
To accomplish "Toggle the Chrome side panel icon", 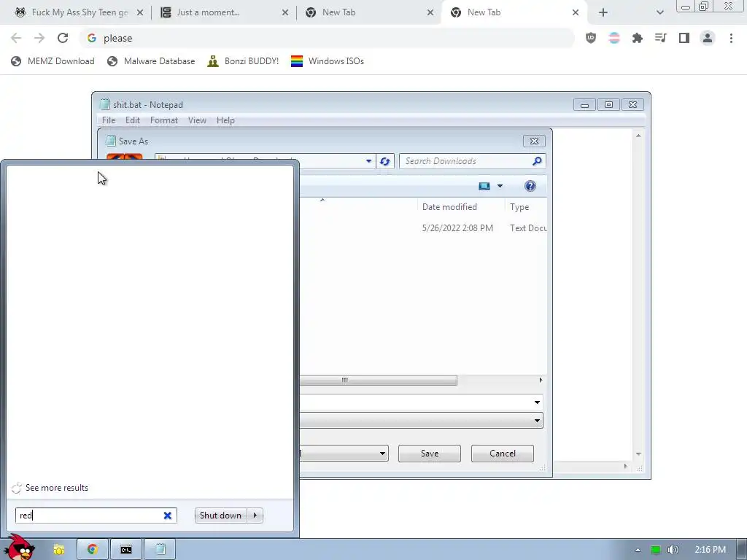I will 684,38.
